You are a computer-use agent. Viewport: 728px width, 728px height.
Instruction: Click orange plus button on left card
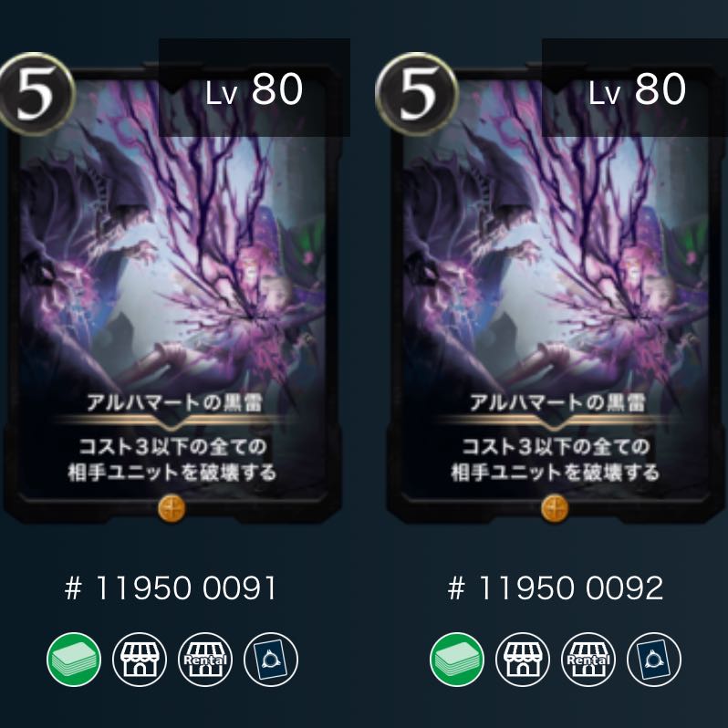click(x=172, y=508)
